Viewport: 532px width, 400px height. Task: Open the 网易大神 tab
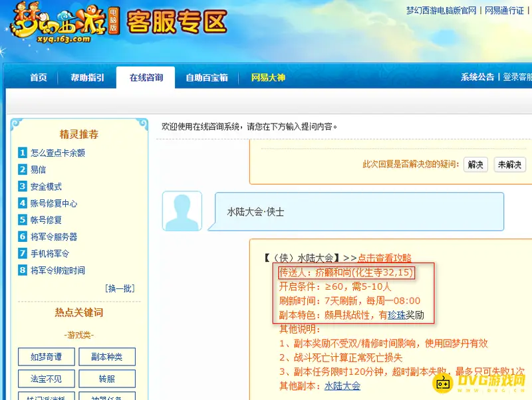coord(268,78)
